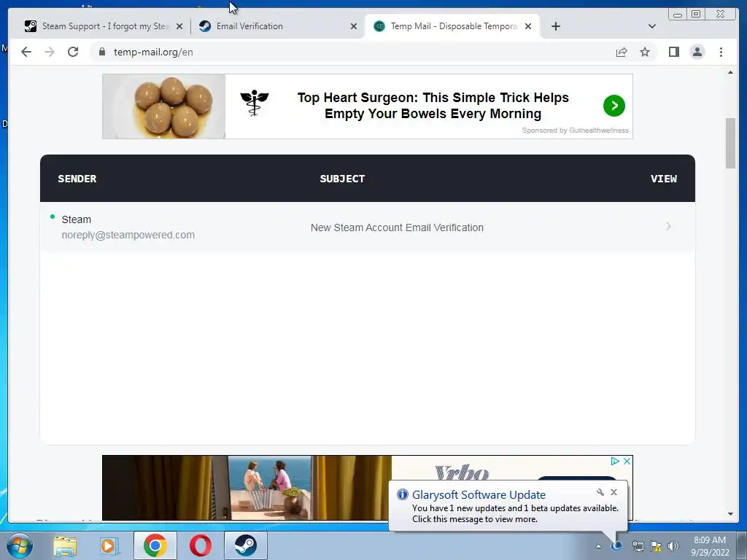Reload the temp-mail page
The width and height of the screenshot is (747, 560).
tap(73, 52)
